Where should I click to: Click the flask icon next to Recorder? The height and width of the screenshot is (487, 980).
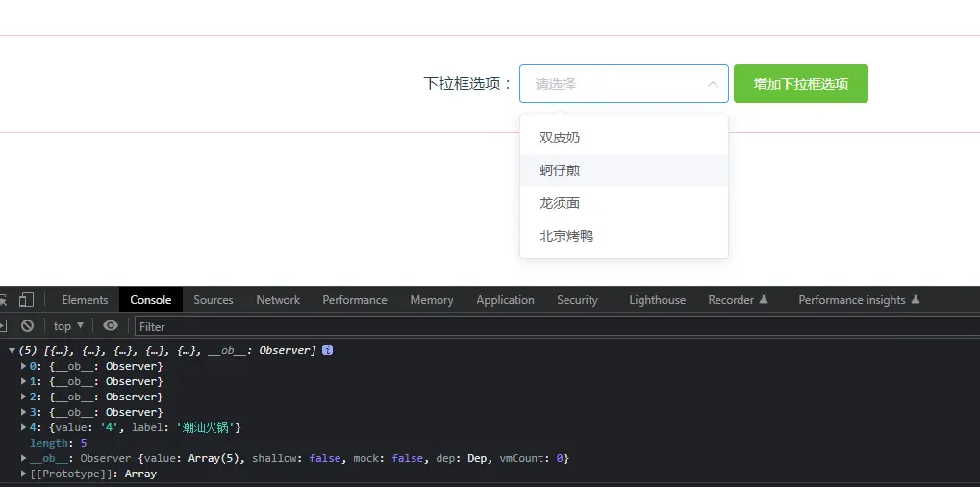point(763,299)
